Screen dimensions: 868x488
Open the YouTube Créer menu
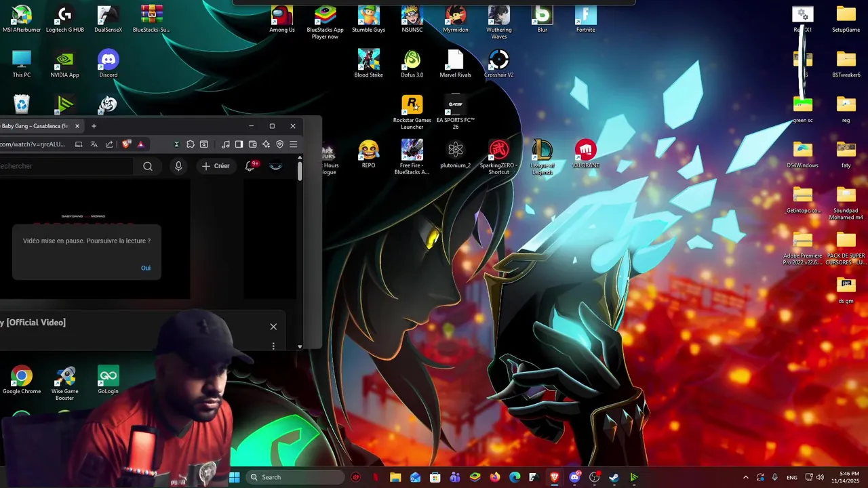216,166
